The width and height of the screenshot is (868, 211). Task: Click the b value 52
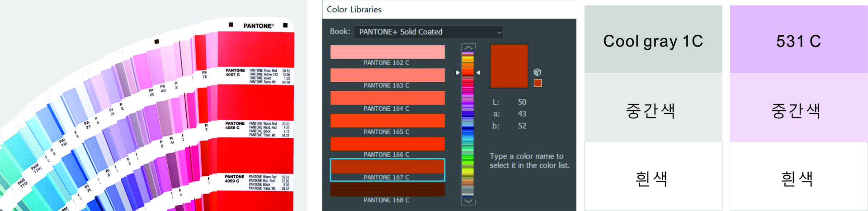pos(522,126)
